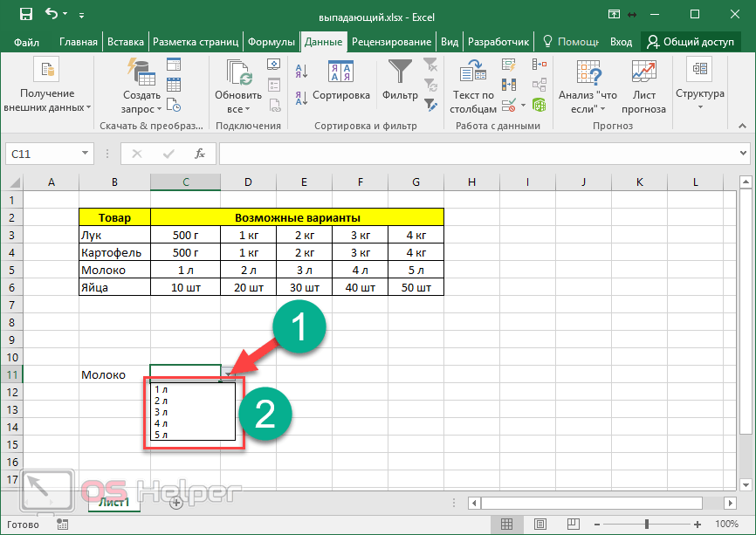This screenshot has height=535, width=756.
Task: Click the Save icon in title bar
Action: (x=25, y=15)
